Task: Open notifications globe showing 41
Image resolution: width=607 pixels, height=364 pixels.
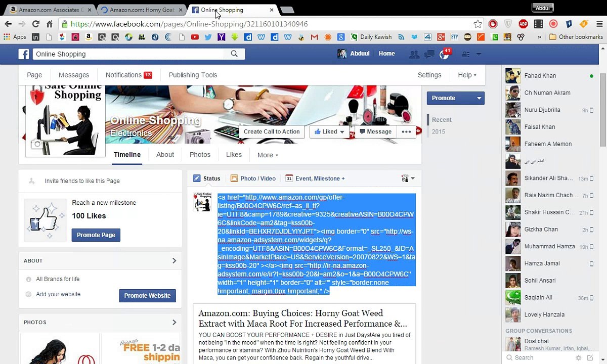Action: coord(444,54)
